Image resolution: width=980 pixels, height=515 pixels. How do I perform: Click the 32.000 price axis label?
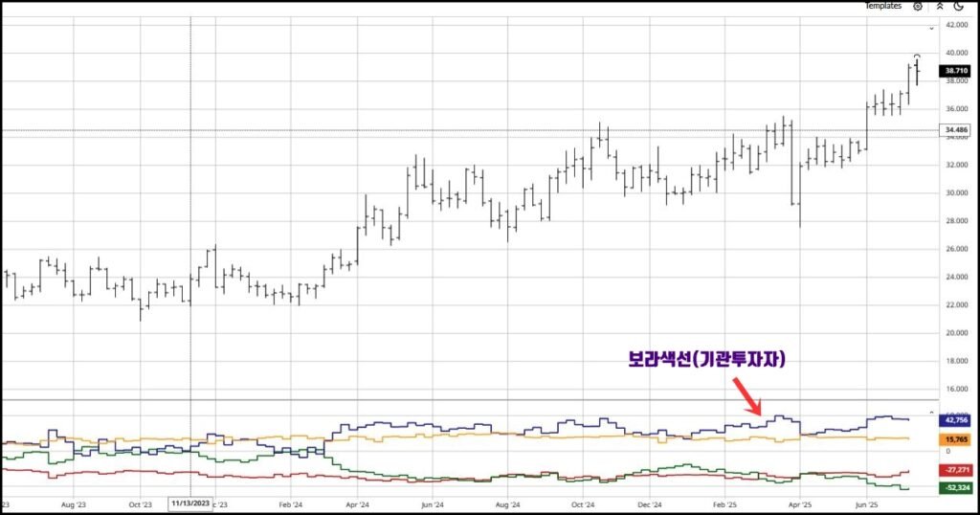pos(957,165)
